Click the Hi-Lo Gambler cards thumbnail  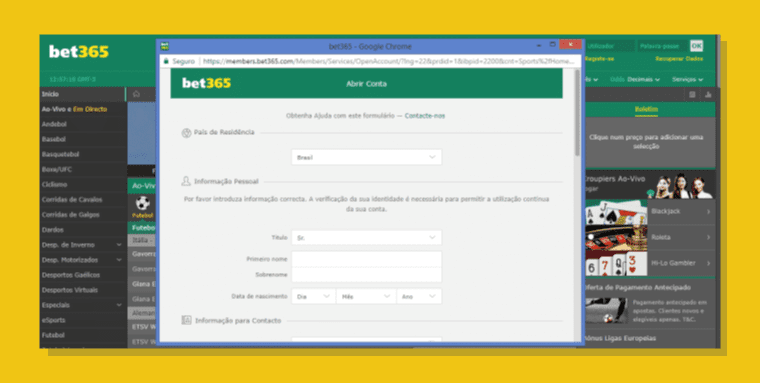point(616,263)
